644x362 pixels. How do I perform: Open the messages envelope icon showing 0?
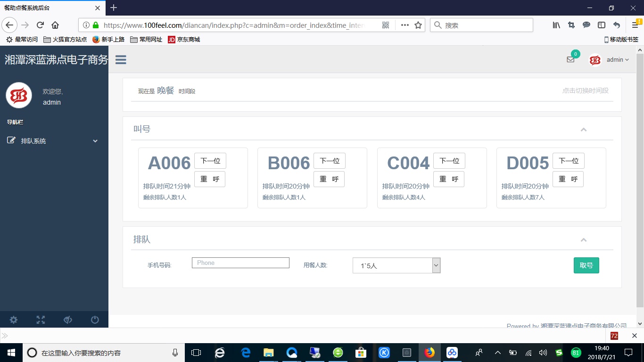[570, 60]
